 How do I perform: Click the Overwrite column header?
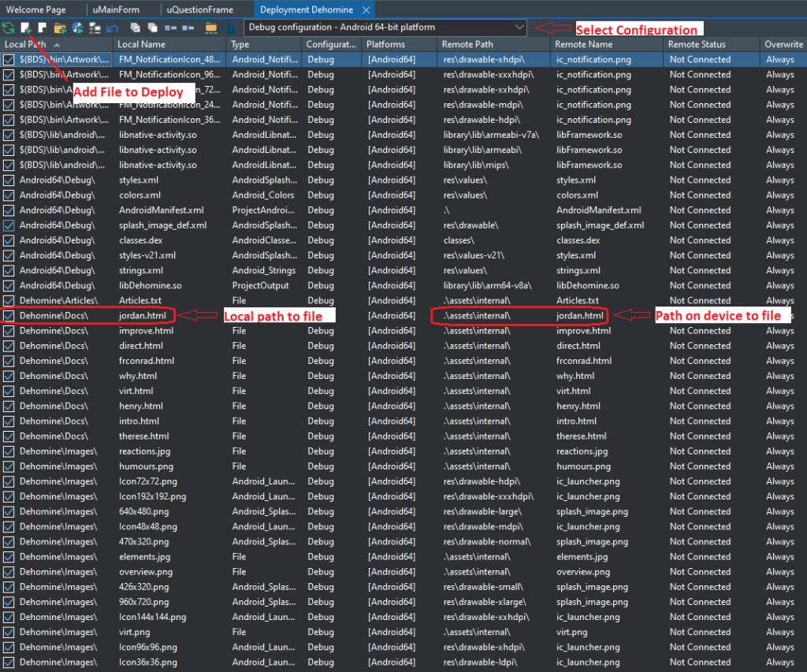point(783,44)
